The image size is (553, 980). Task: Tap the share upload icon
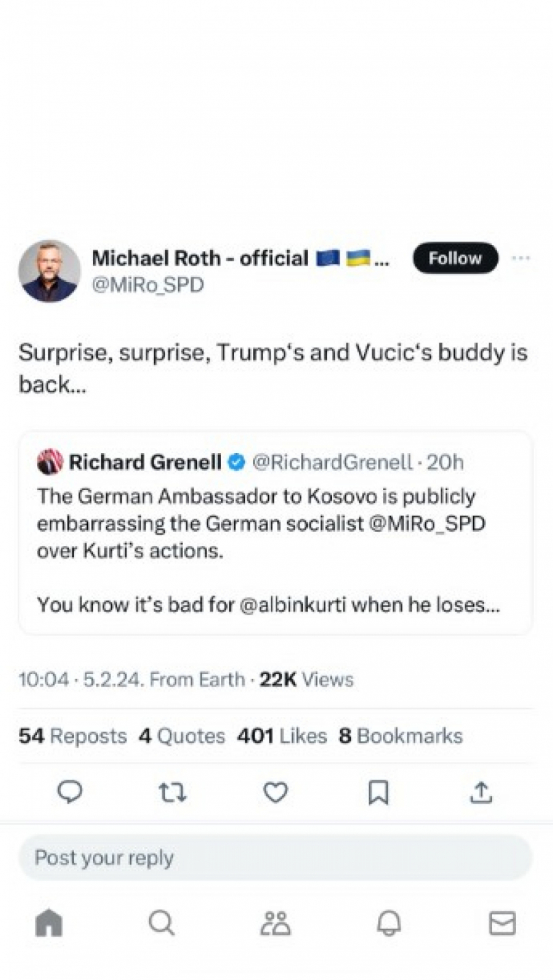[481, 793]
